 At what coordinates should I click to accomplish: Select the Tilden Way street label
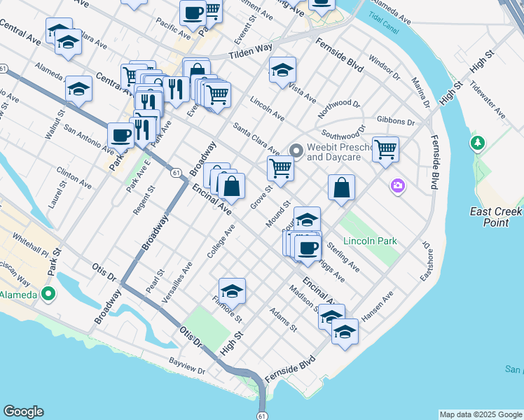point(251,51)
